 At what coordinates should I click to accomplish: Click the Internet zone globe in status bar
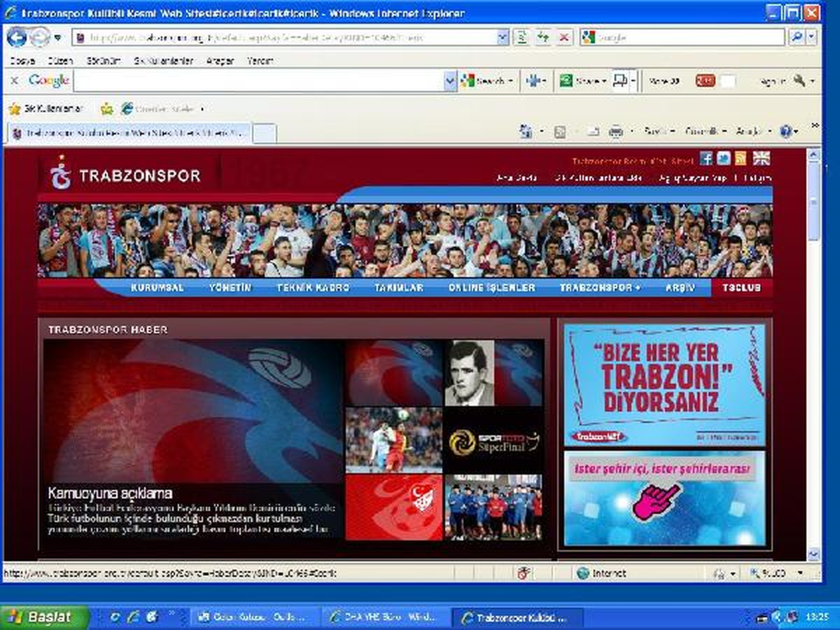click(x=583, y=573)
